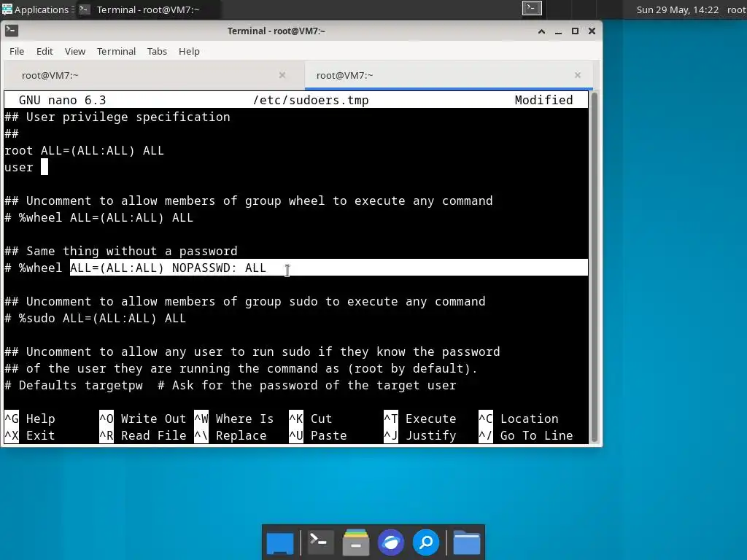
Task: Open the File Manager drawer icon in dock
Action: 356,542
